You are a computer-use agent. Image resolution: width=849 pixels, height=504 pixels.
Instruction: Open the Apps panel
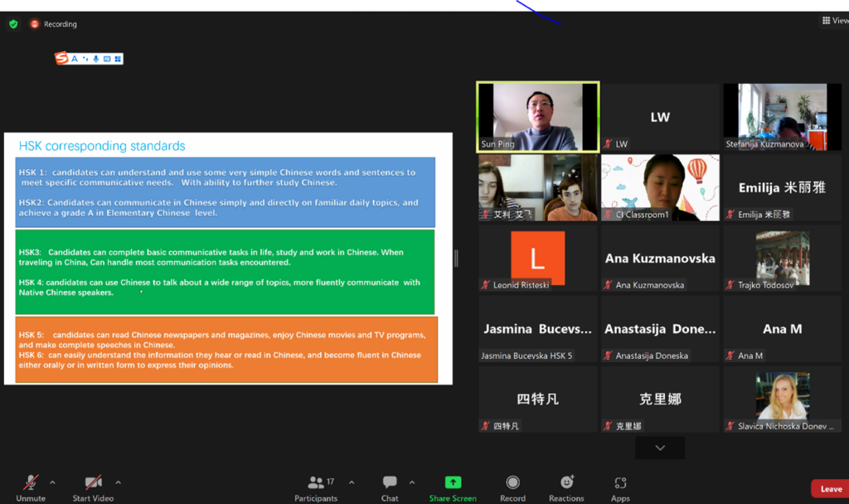(620, 482)
